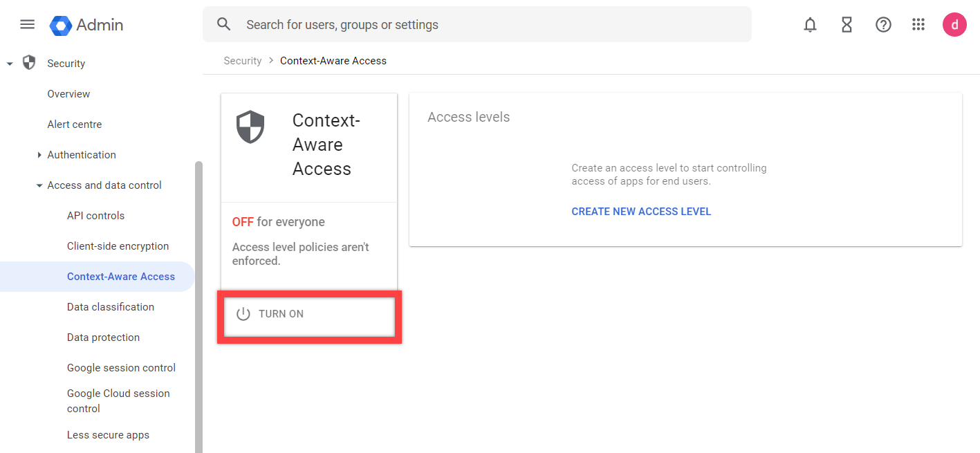Open the user account avatar
This screenshot has width=980, height=453.
point(954,25)
